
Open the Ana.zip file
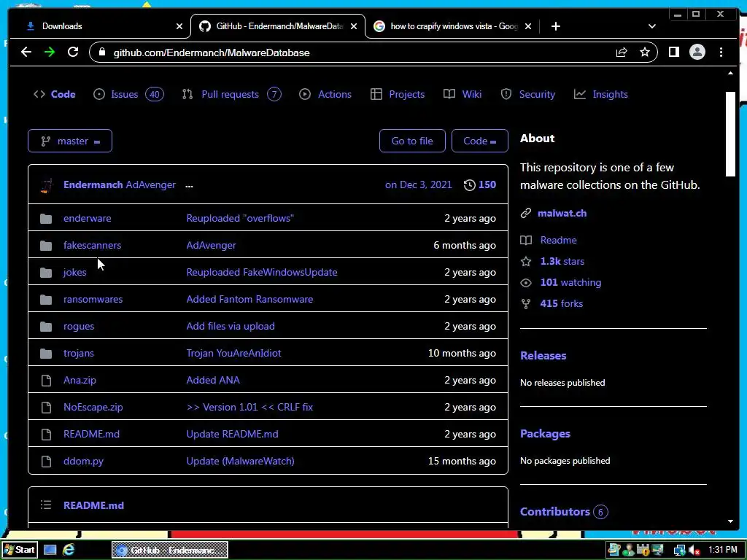pyautogui.click(x=80, y=380)
